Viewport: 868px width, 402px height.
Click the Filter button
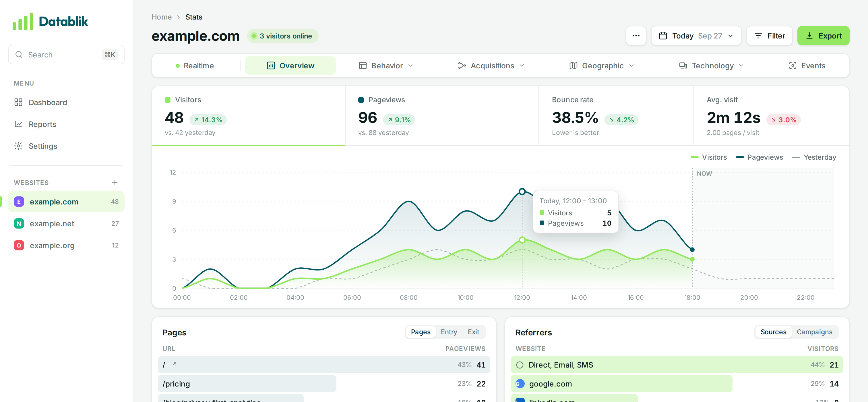pyautogui.click(x=769, y=36)
